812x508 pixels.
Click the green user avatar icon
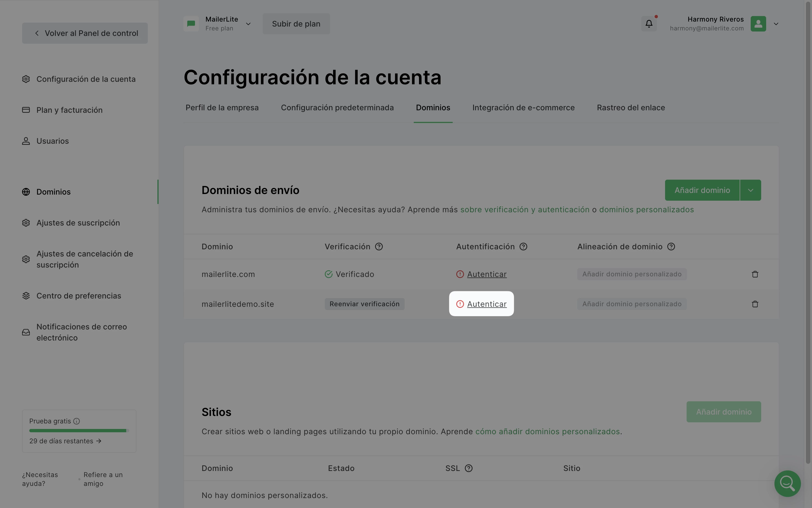(758, 24)
